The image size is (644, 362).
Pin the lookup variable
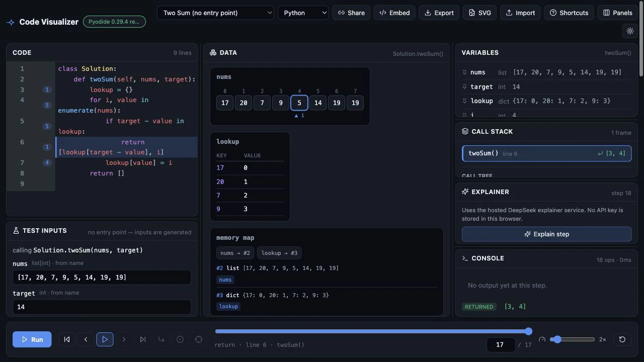[x=465, y=101]
